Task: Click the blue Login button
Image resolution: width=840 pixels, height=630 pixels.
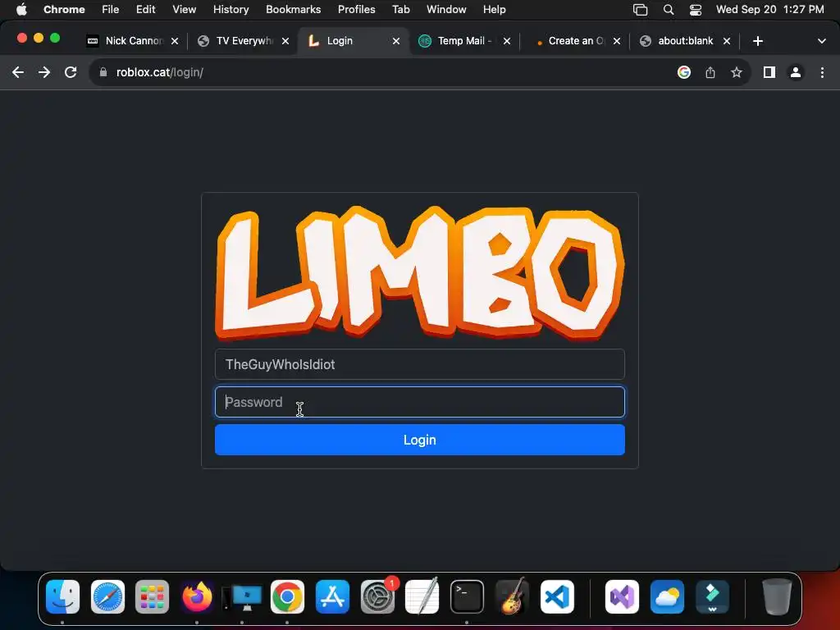Action: [419, 440]
